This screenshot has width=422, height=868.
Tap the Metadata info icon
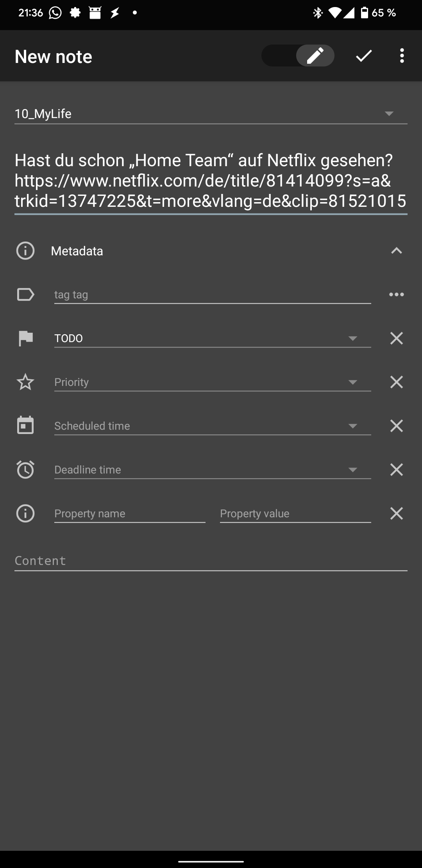point(25,251)
